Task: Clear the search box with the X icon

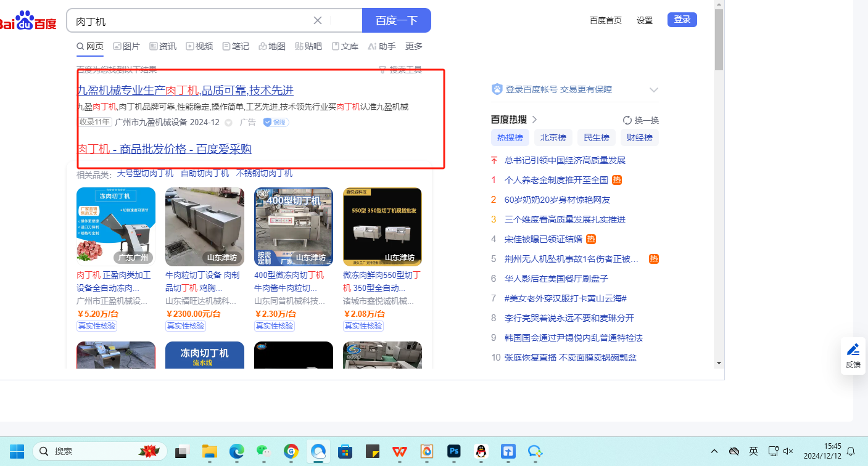Action: tap(318, 20)
